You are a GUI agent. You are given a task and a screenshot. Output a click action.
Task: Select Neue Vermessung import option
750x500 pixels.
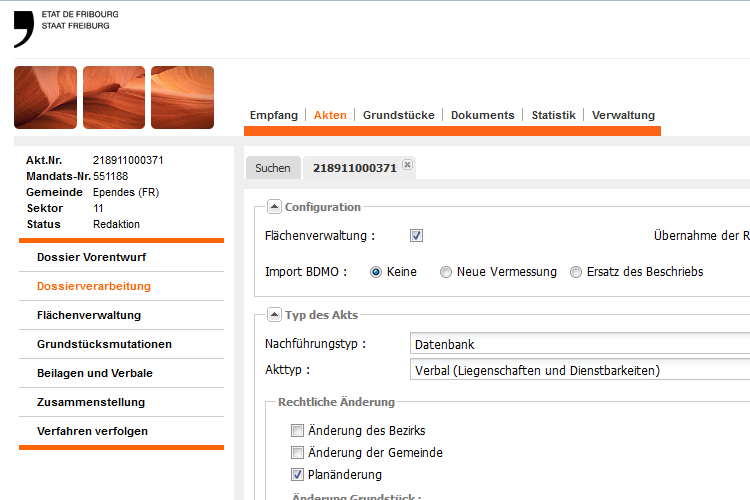pyautogui.click(x=446, y=272)
